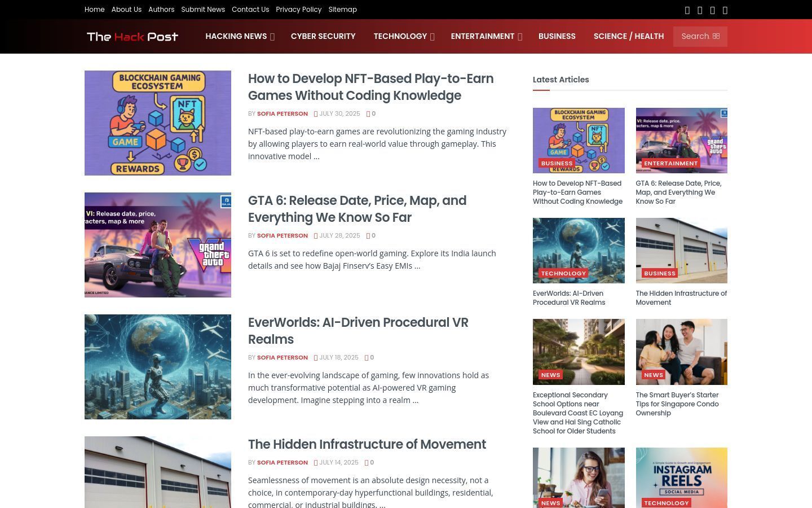
Task: Open the large GTA 6 article thumbnail
Action: 158,245
